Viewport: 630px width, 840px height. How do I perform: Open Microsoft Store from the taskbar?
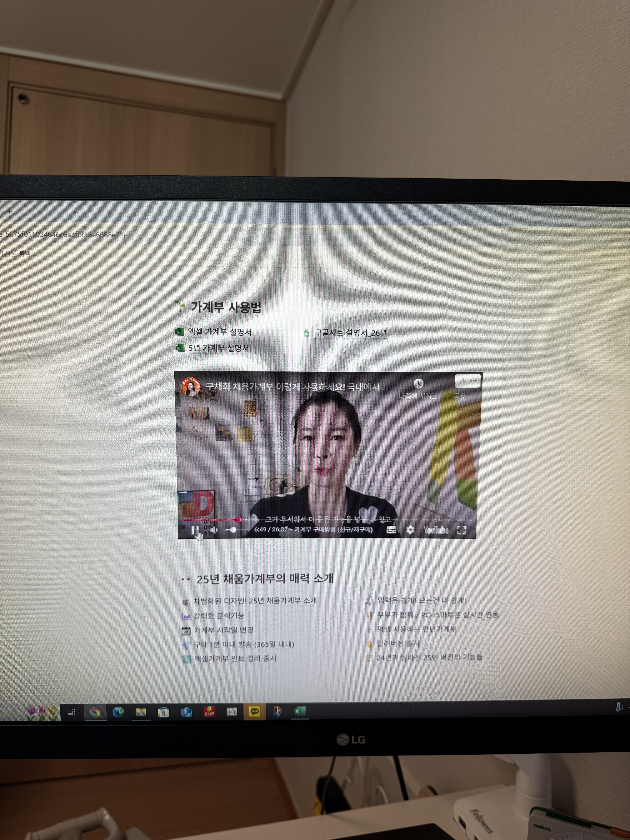(x=164, y=712)
